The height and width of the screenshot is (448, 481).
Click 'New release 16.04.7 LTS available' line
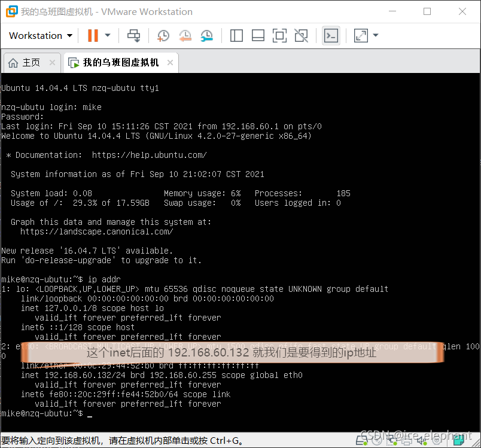point(87,251)
